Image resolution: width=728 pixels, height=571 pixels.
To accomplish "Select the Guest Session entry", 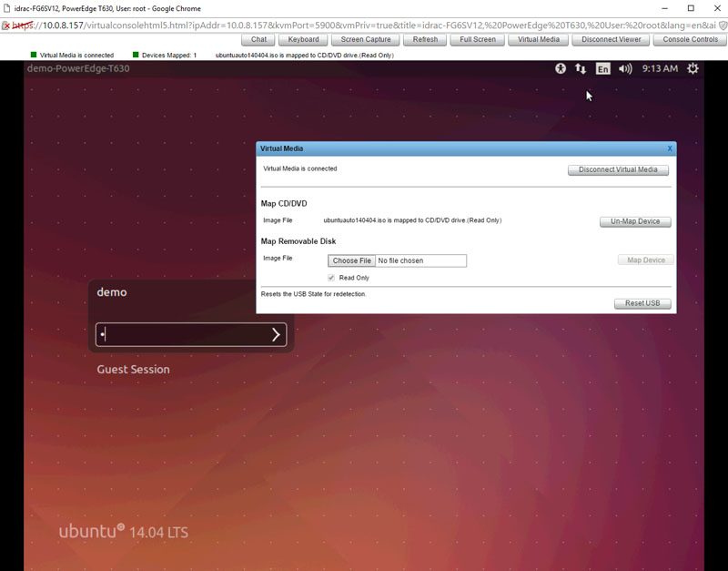I will pyautogui.click(x=133, y=370).
